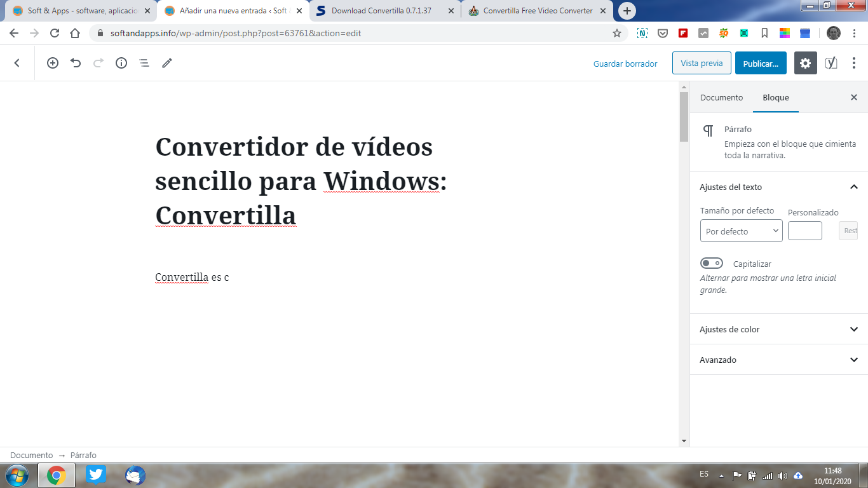This screenshot has height=488, width=868.
Task: Click the ES language indicator
Action: point(704,474)
